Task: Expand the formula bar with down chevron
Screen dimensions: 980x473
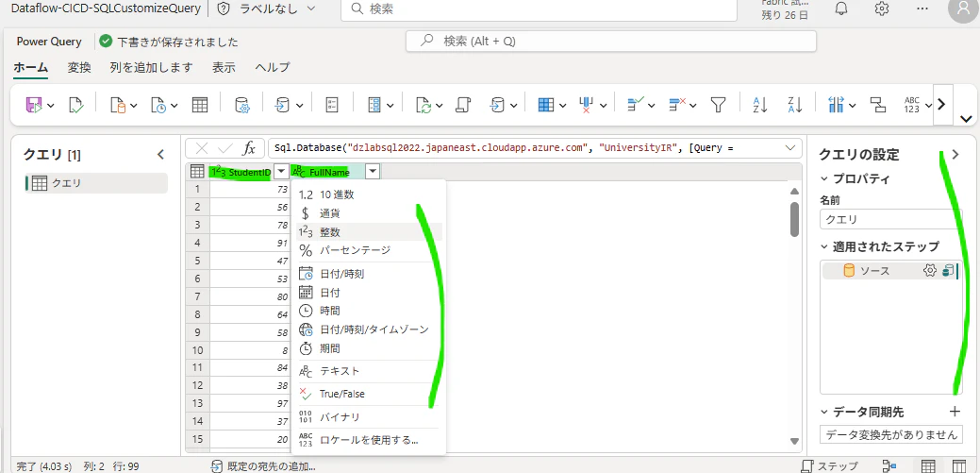Action: [x=790, y=148]
